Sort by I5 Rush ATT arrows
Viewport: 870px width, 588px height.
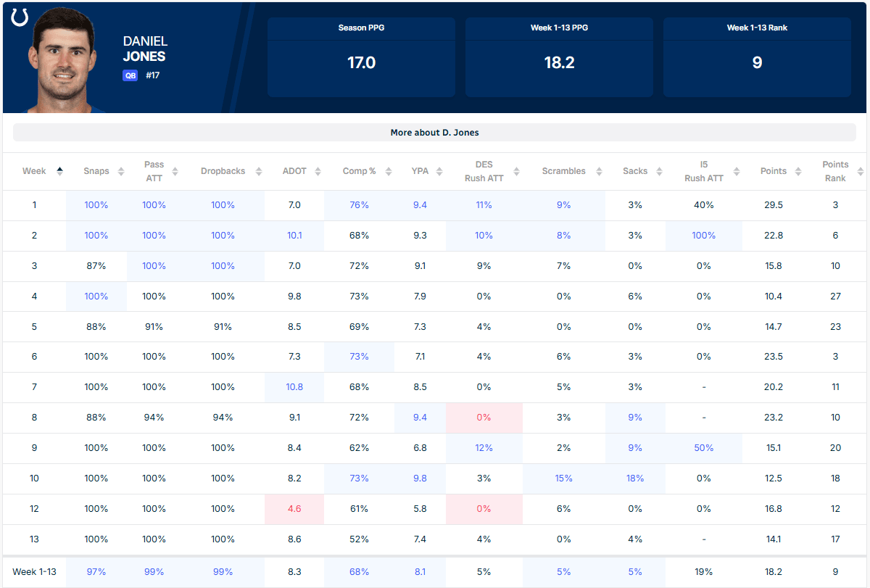click(736, 171)
